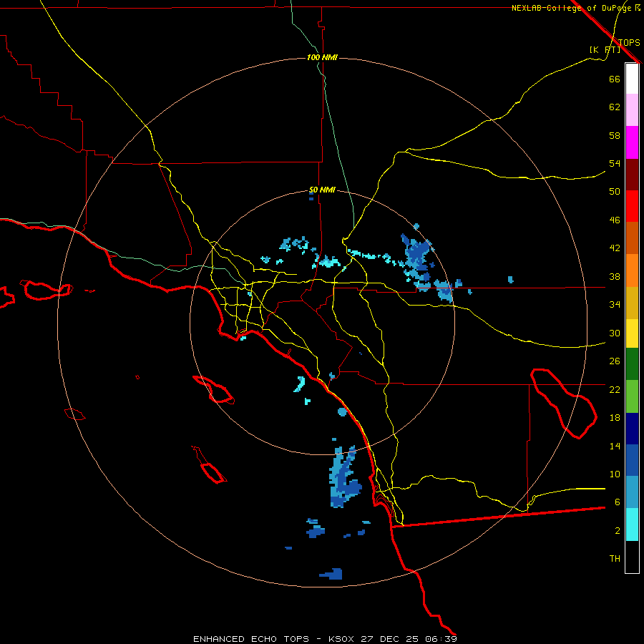Click the legend value '34'
This screenshot has height=644, width=644.
pos(615,305)
